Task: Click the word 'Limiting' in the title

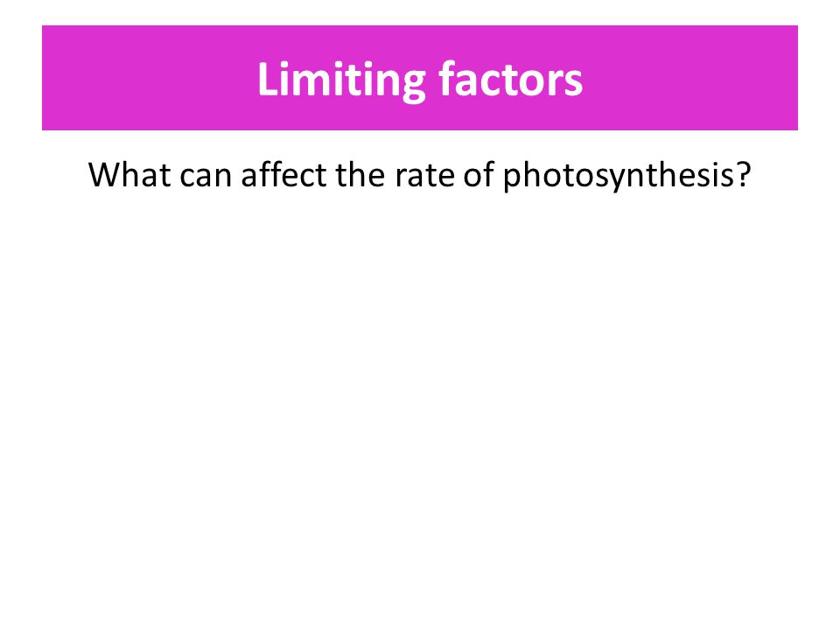Action: (x=341, y=80)
